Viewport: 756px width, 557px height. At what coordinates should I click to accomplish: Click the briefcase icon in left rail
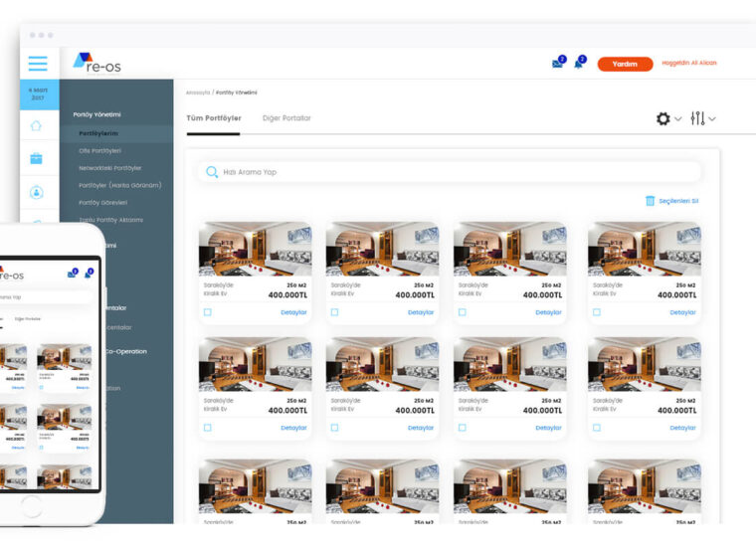click(x=38, y=158)
